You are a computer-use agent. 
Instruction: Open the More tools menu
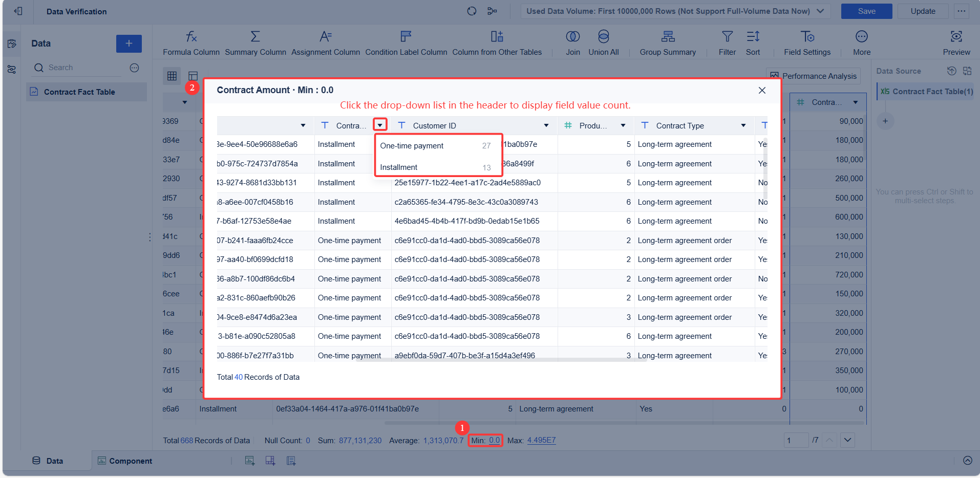862,43
